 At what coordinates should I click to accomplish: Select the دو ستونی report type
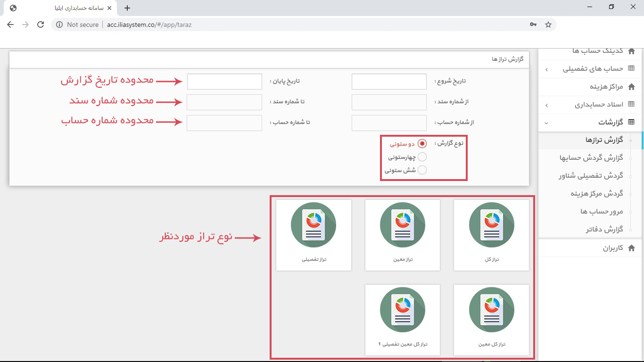[x=422, y=143]
